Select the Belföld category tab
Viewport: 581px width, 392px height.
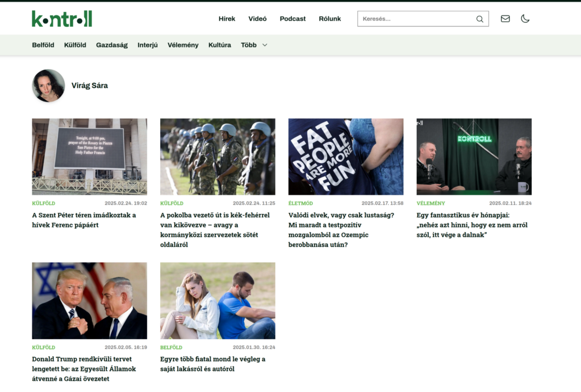pos(43,45)
